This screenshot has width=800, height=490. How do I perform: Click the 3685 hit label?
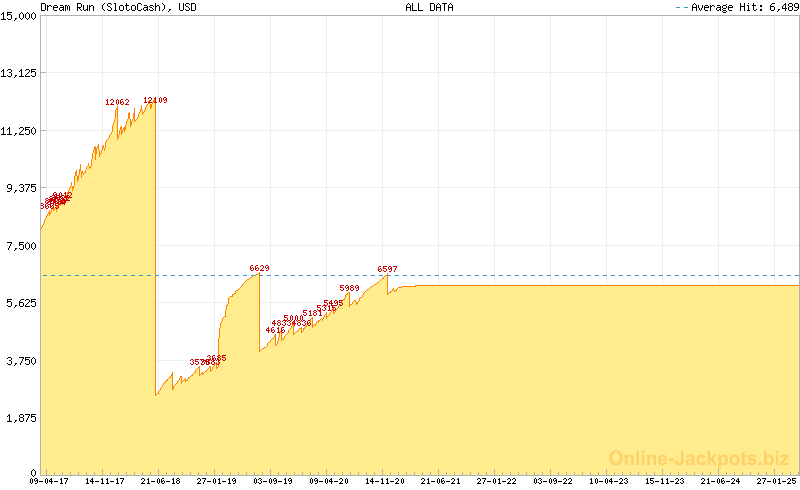[x=217, y=358]
